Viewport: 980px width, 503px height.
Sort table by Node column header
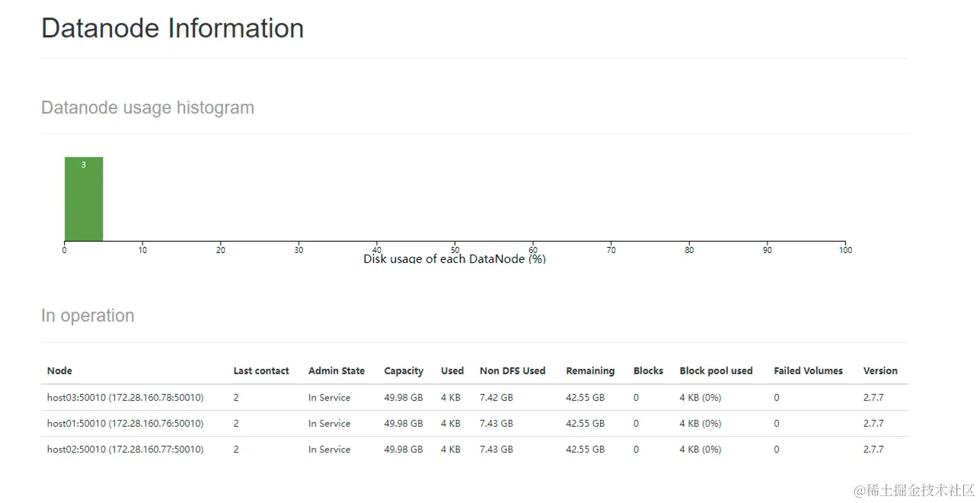59,371
